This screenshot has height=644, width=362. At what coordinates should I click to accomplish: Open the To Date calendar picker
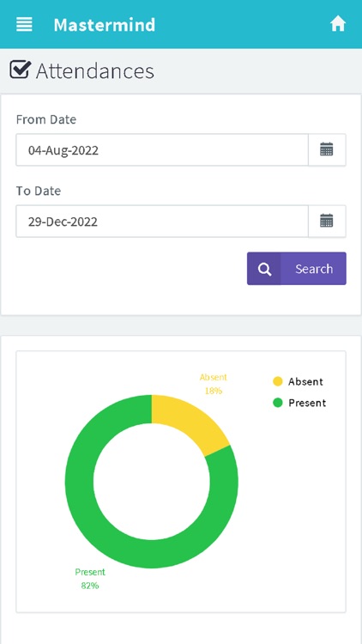click(x=327, y=222)
